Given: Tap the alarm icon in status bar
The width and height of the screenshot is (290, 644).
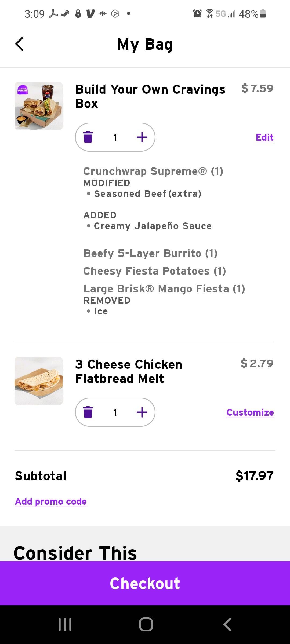Looking at the screenshot, I should click(197, 13).
